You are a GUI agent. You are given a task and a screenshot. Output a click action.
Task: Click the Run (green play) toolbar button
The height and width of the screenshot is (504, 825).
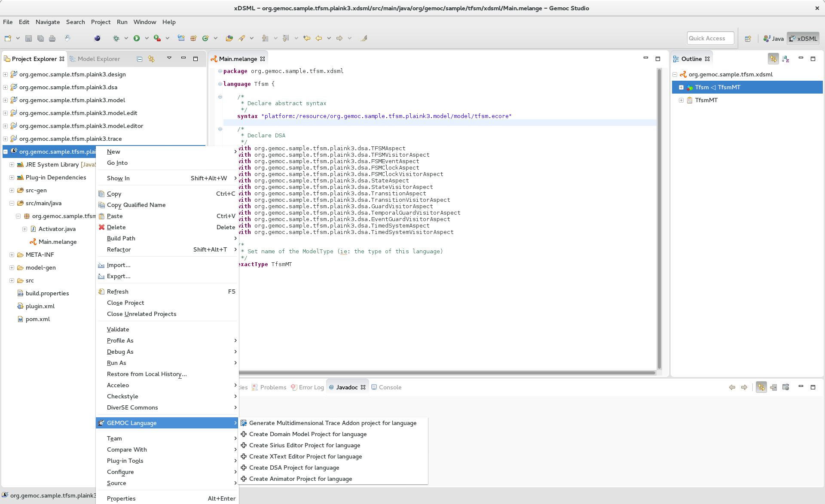point(137,38)
